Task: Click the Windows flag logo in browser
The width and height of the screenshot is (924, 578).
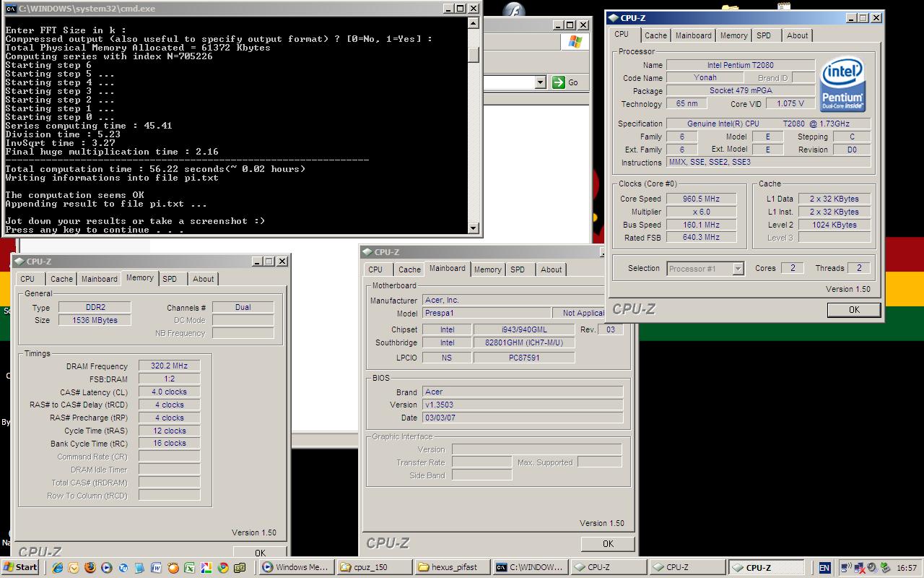Action: (x=575, y=42)
